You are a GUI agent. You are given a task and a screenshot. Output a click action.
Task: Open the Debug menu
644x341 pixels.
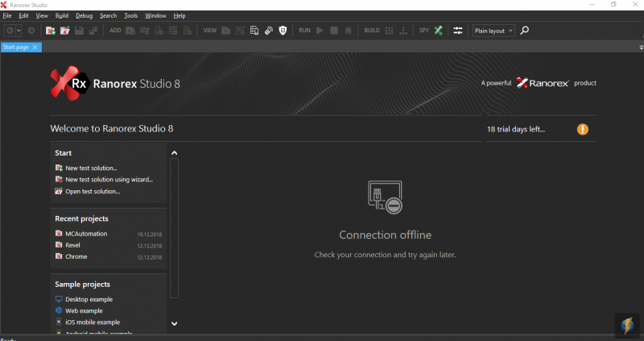pyautogui.click(x=84, y=15)
